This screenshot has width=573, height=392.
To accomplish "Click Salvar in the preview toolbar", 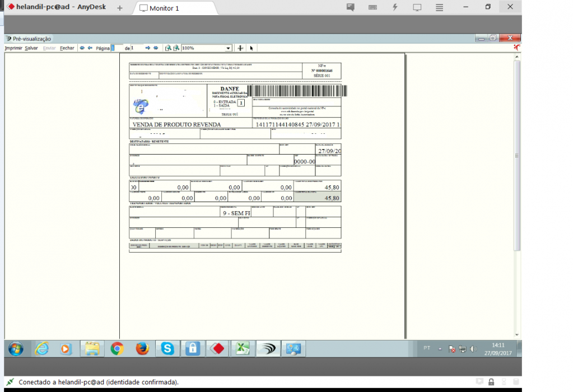I will (31, 48).
